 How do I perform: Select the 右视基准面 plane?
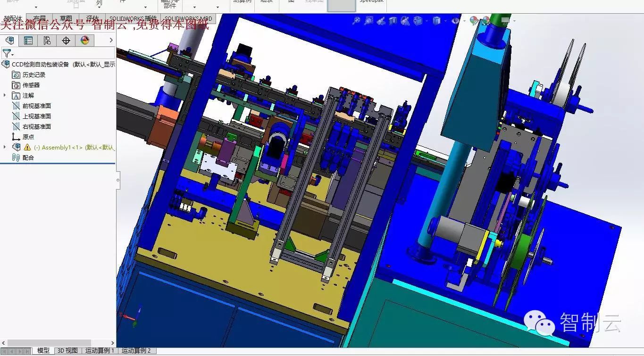click(x=31, y=126)
